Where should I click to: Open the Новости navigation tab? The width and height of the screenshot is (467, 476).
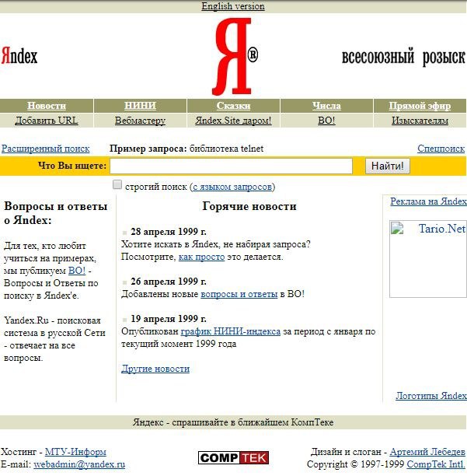47,106
